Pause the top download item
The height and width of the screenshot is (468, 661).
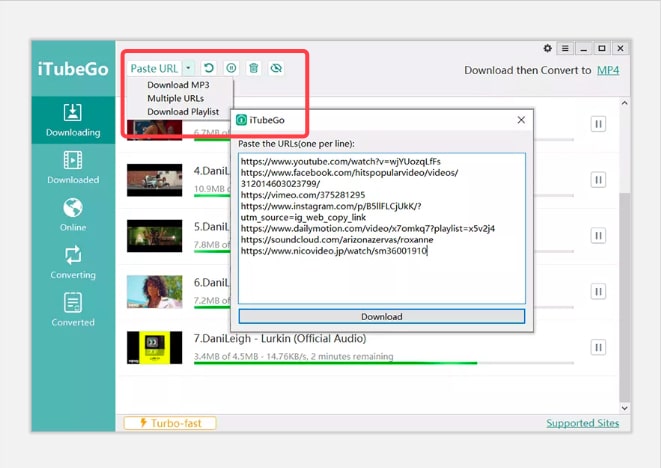tap(598, 124)
